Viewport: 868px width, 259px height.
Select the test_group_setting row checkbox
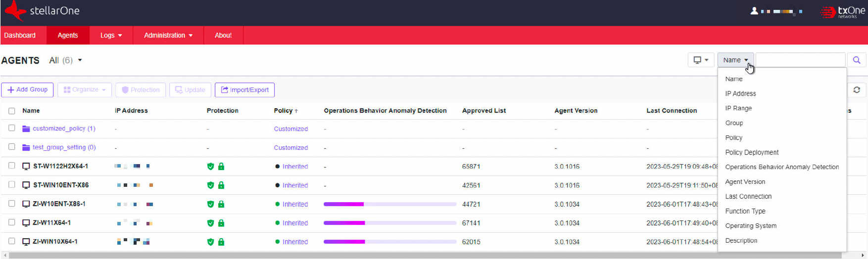(12, 147)
